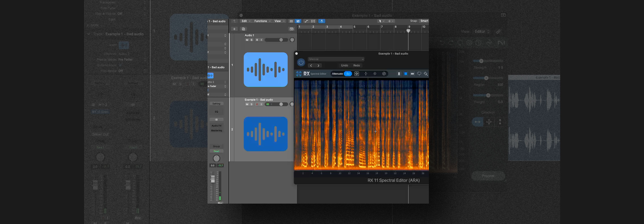Select the sun-shaped module icon in RX toolbar
The width and height of the screenshot is (644, 224).
pyautogui.click(x=375, y=74)
